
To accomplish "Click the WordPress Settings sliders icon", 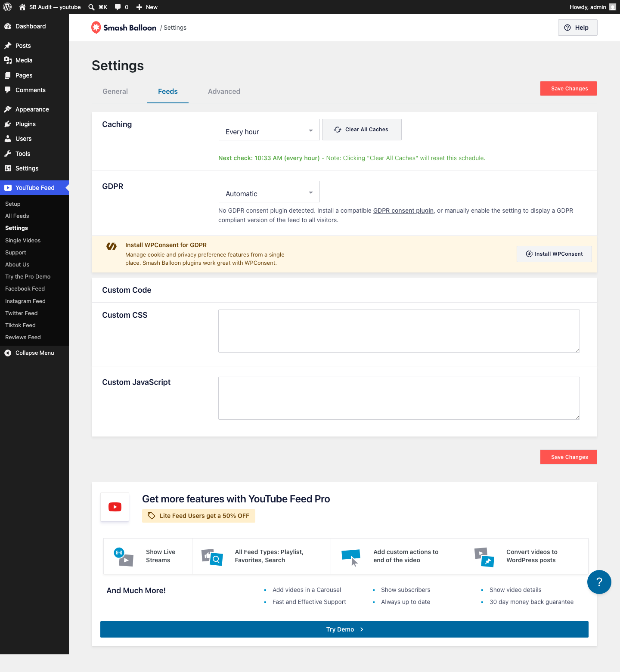I will (8, 168).
